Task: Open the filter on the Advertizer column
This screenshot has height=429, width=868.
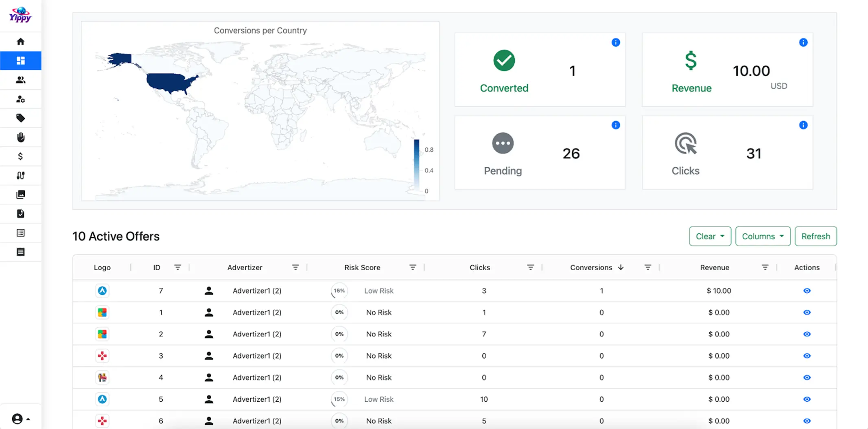Action: tap(295, 267)
